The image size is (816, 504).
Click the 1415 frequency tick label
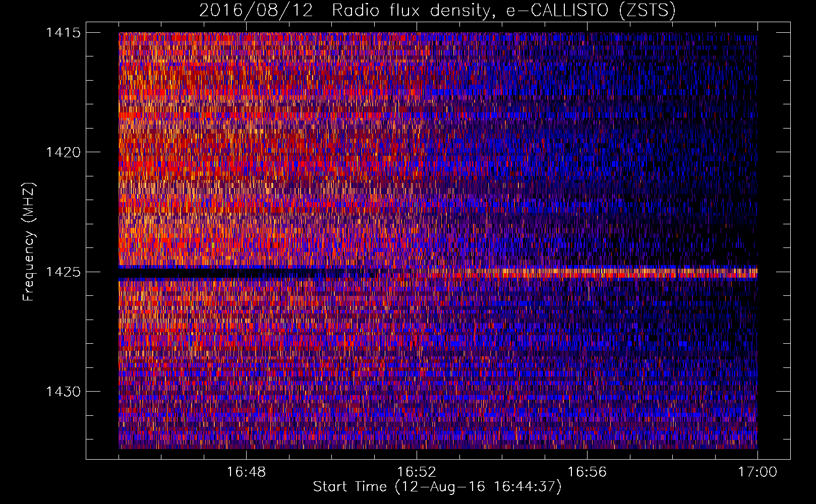pyautogui.click(x=63, y=33)
